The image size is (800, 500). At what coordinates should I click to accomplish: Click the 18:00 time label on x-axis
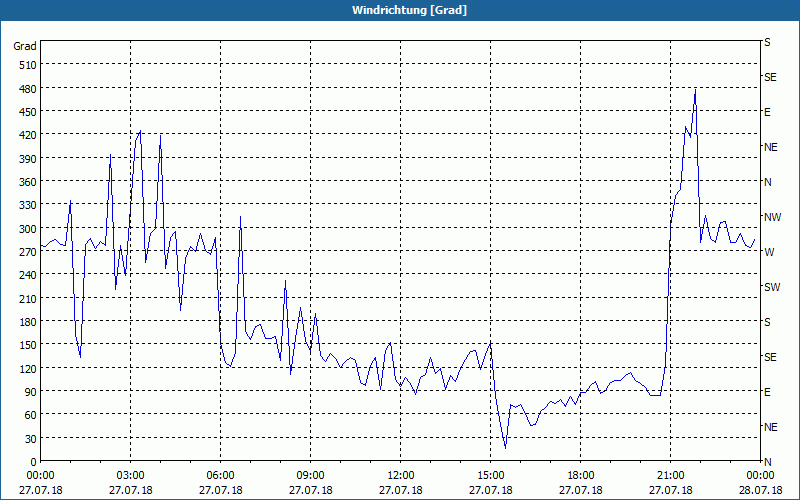tap(581, 476)
